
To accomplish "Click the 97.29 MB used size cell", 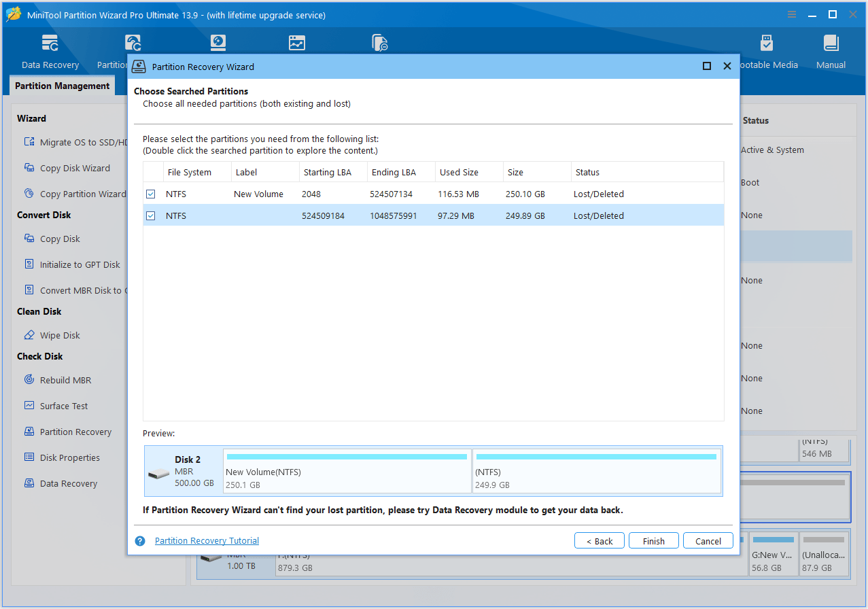I will pos(456,215).
